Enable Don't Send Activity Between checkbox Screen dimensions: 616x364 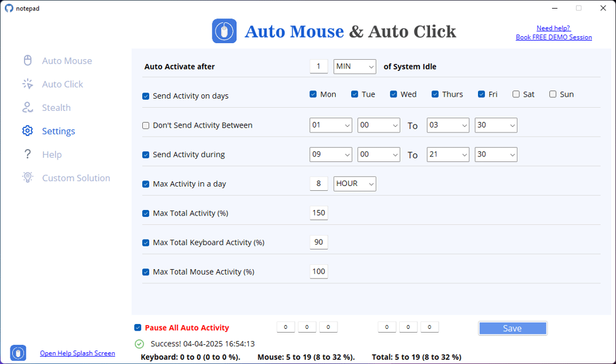click(x=146, y=126)
